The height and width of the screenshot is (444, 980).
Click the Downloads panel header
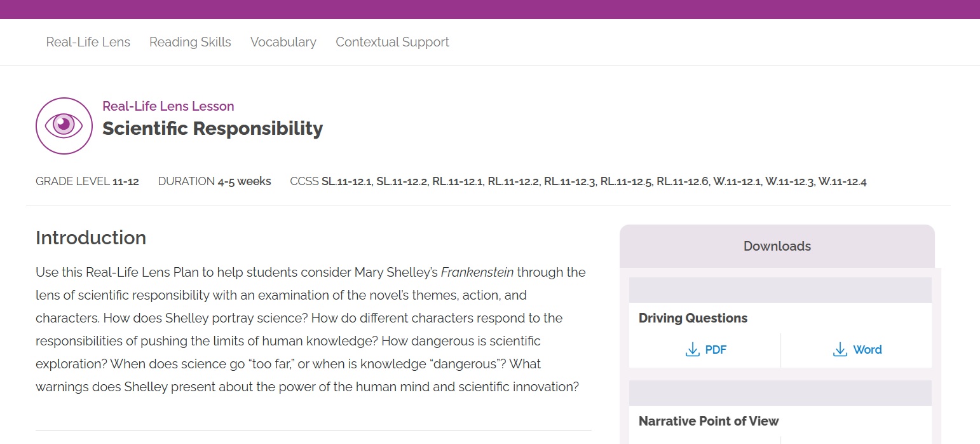pyautogui.click(x=777, y=246)
